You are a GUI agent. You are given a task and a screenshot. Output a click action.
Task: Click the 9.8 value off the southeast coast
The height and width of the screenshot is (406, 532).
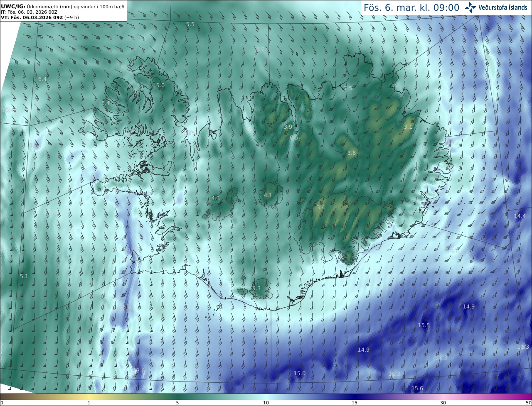455,252
